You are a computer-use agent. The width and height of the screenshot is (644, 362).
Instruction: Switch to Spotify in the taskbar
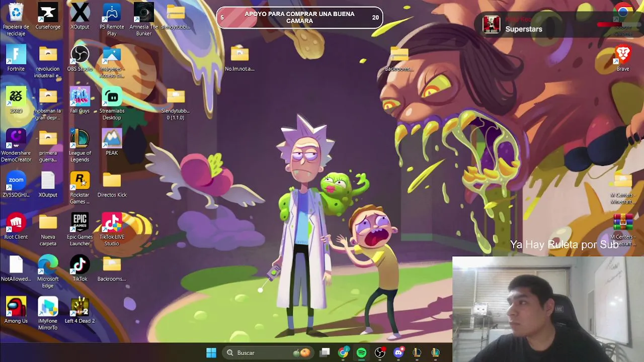[x=361, y=353]
